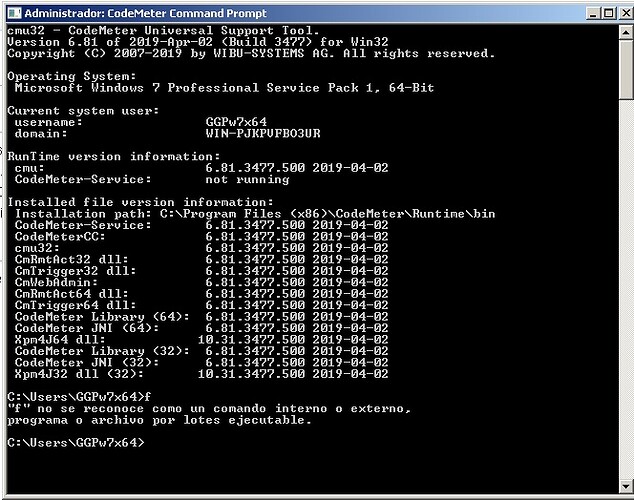Click the vertical scrollbar thumb
This screenshot has width=634, height=500.
click(x=626, y=69)
